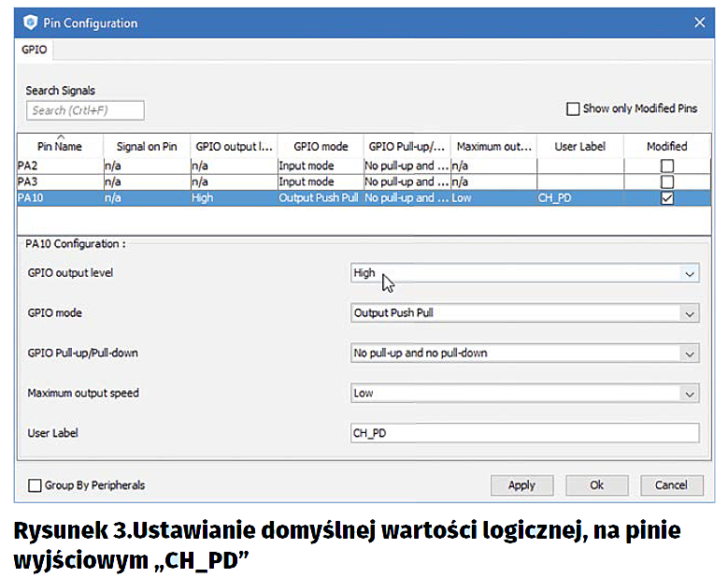Expand the GPIO mode dropdown
This screenshot has width=728, height=578.
[x=690, y=313]
